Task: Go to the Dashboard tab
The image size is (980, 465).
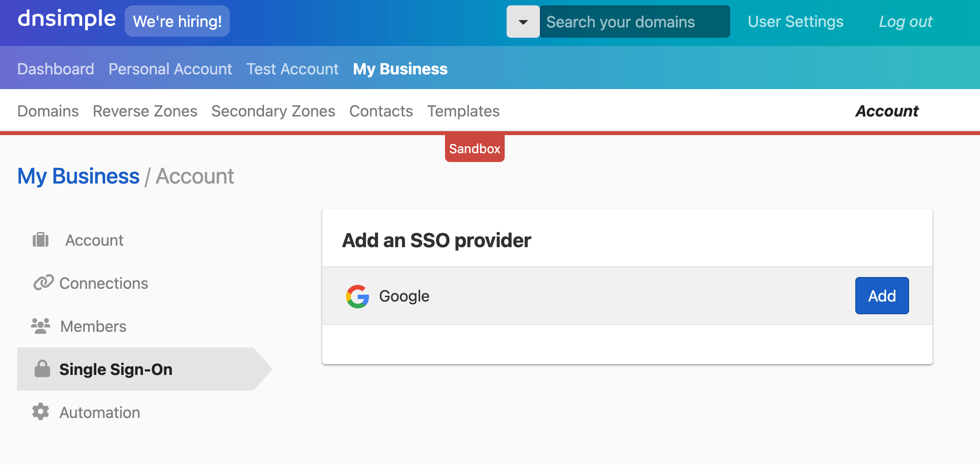Action: click(x=56, y=69)
